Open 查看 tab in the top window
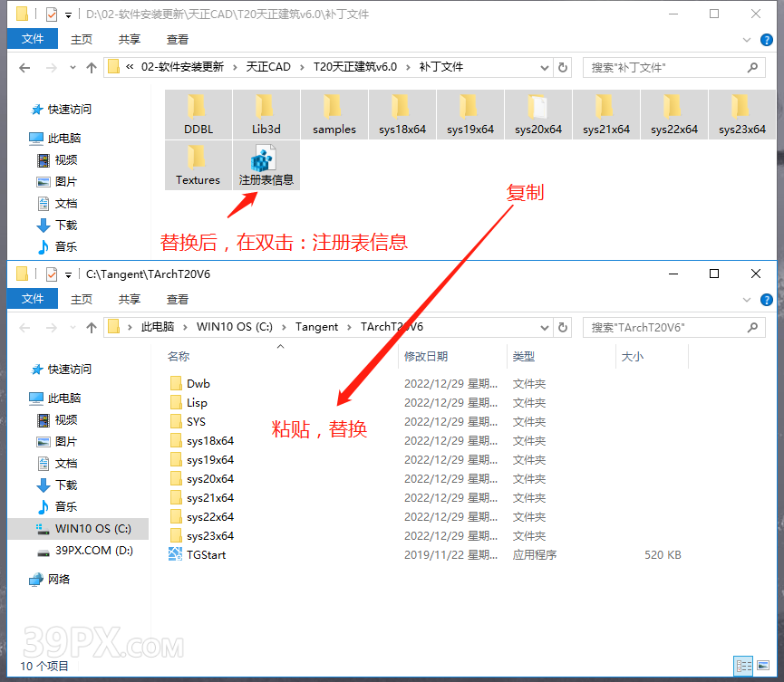Image resolution: width=784 pixels, height=682 pixels. [x=177, y=40]
